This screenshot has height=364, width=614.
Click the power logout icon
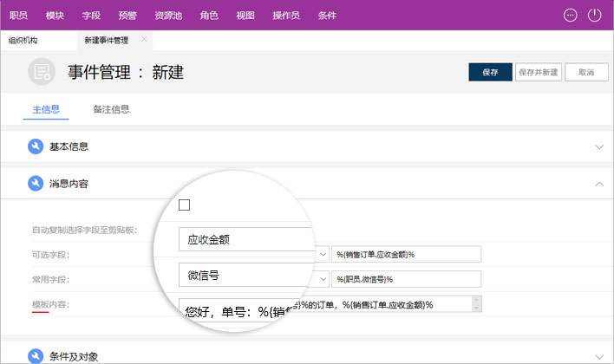click(x=595, y=15)
